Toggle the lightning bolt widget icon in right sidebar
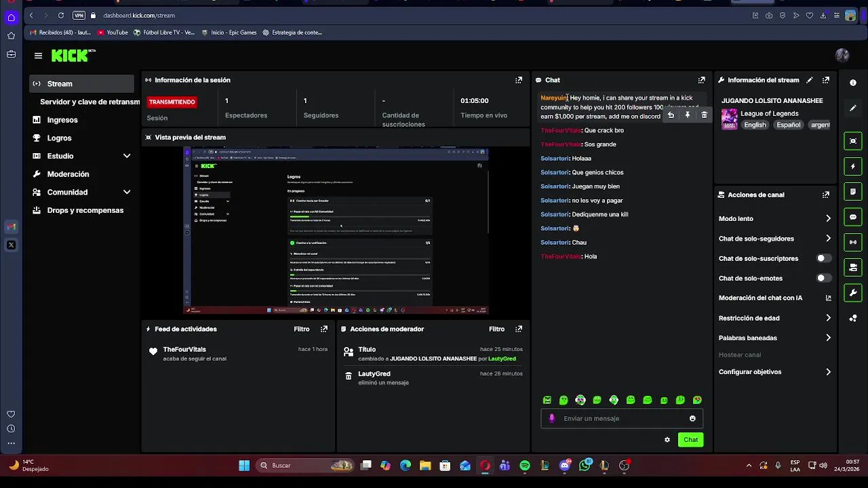Screen dimensions: 868x488 [x=853, y=166]
